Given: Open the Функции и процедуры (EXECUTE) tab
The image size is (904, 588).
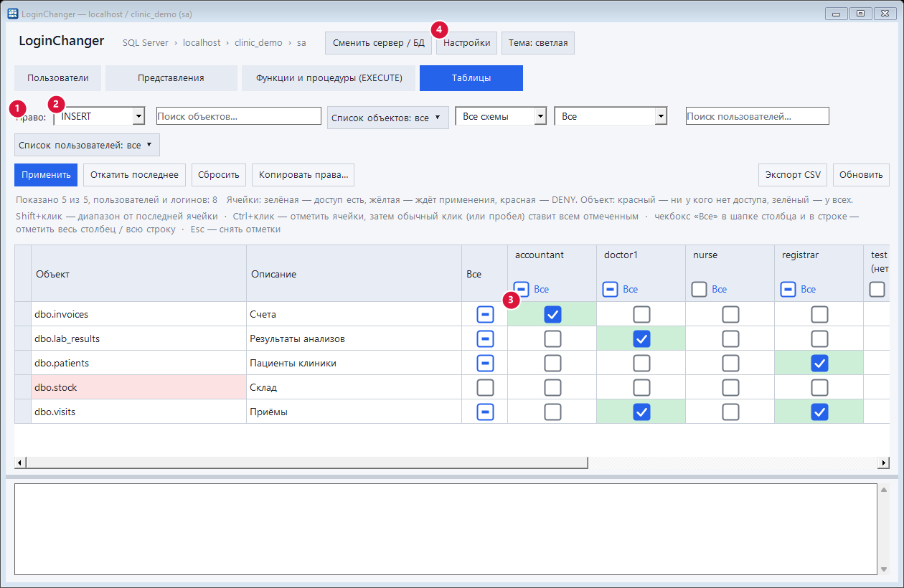Looking at the screenshot, I should pyautogui.click(x=329, y=78).
